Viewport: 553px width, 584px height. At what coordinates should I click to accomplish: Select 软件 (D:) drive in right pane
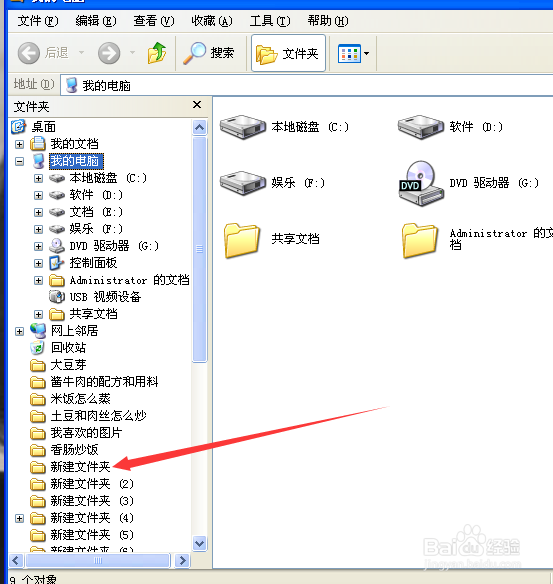(x=450, y=127)
